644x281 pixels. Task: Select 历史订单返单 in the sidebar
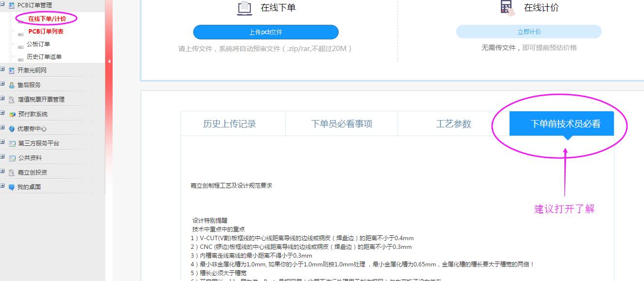[44, 57]
